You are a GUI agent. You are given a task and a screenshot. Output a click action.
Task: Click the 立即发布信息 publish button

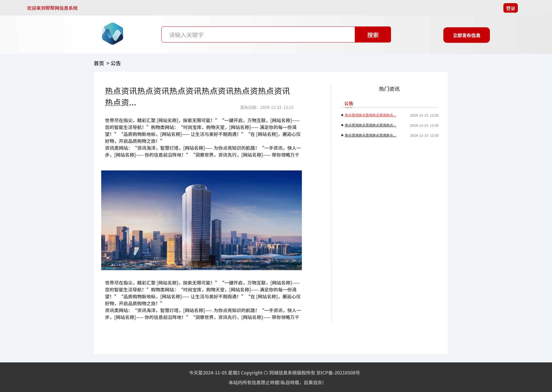(x=466, y=35)
